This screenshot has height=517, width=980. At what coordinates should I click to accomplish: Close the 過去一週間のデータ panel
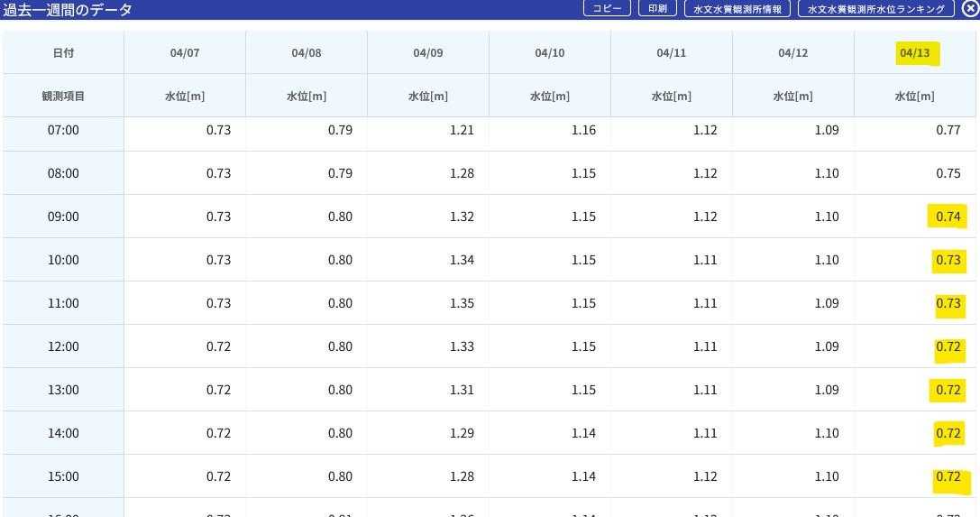969,8
